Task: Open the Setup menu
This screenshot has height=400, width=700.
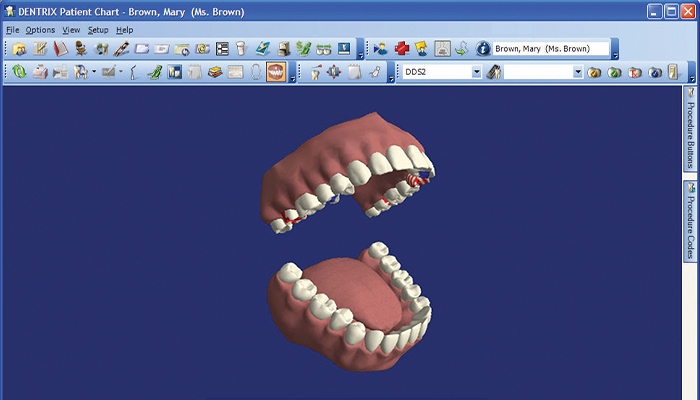Action: coord(98,30)
